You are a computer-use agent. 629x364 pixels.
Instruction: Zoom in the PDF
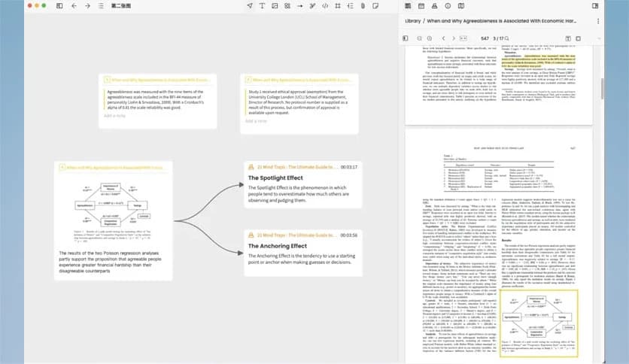[430, 38]
